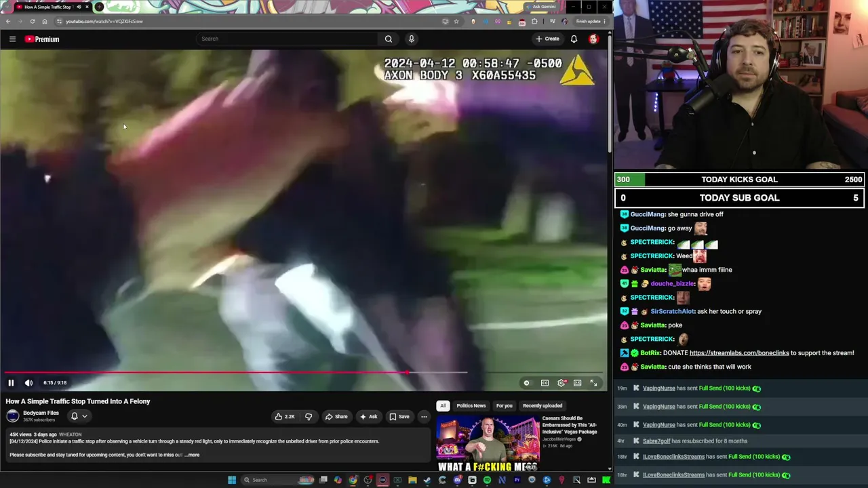Open Caesars Should Be Embarrassed video title
This screenshot has height=488, width=868.
click(x=570, y=425)
